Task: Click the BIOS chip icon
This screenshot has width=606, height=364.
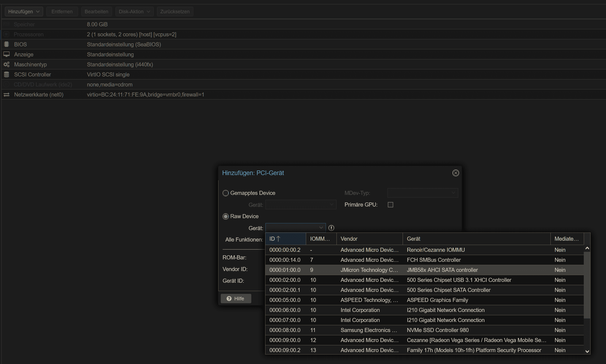Action: 7,44
